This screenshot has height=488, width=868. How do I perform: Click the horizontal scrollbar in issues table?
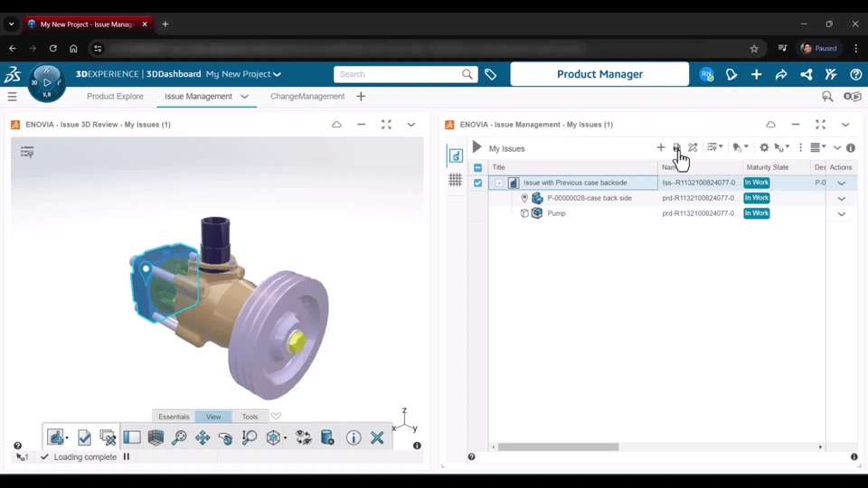pos(558,446)
